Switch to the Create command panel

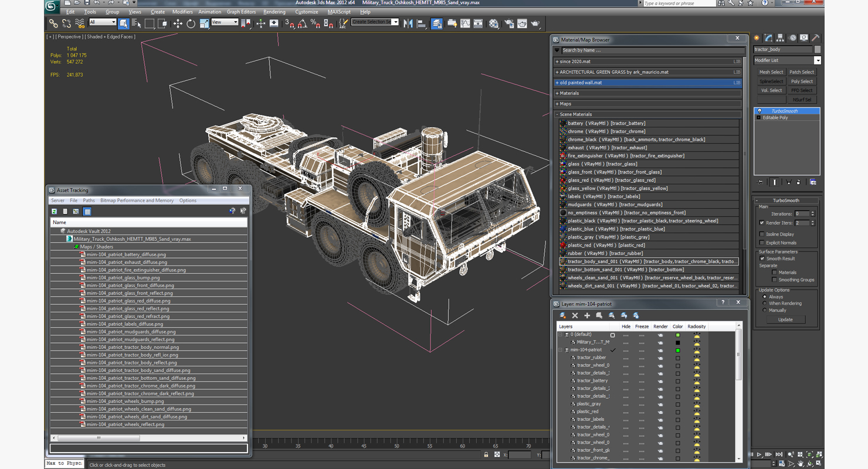click(757, 38)
